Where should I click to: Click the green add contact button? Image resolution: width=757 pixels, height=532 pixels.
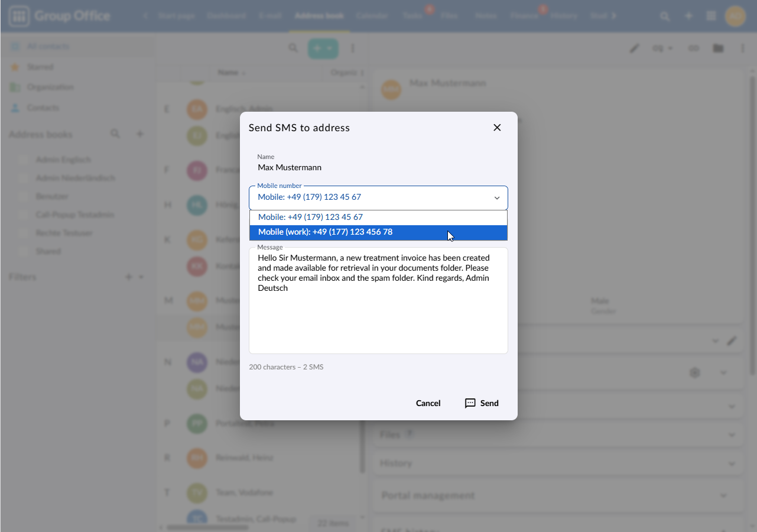323,48
